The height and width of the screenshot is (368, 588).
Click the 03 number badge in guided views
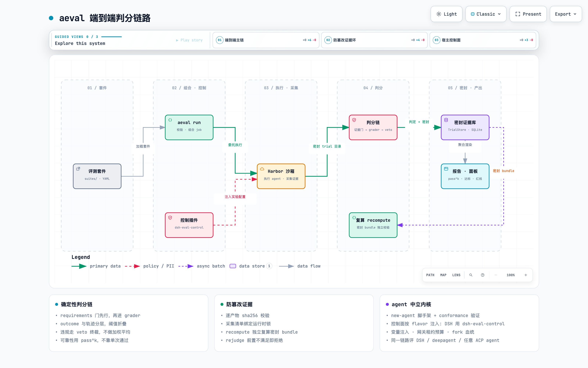437,40
